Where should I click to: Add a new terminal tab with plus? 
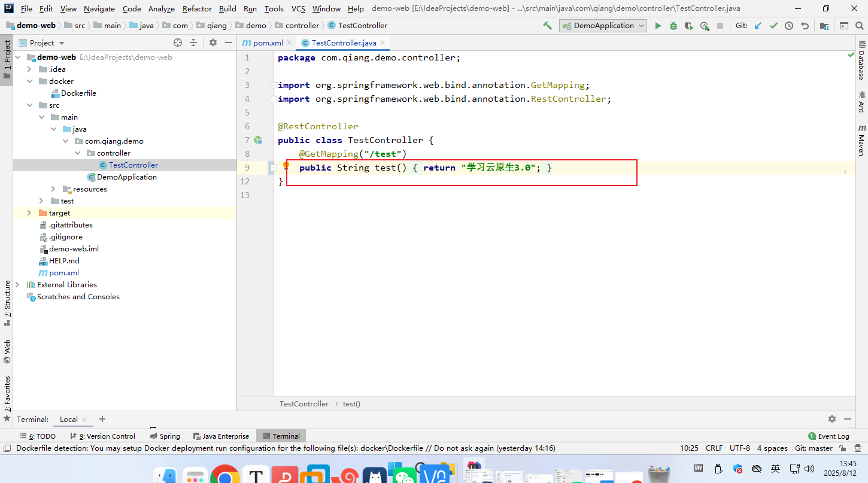click(x=102, y=419)
